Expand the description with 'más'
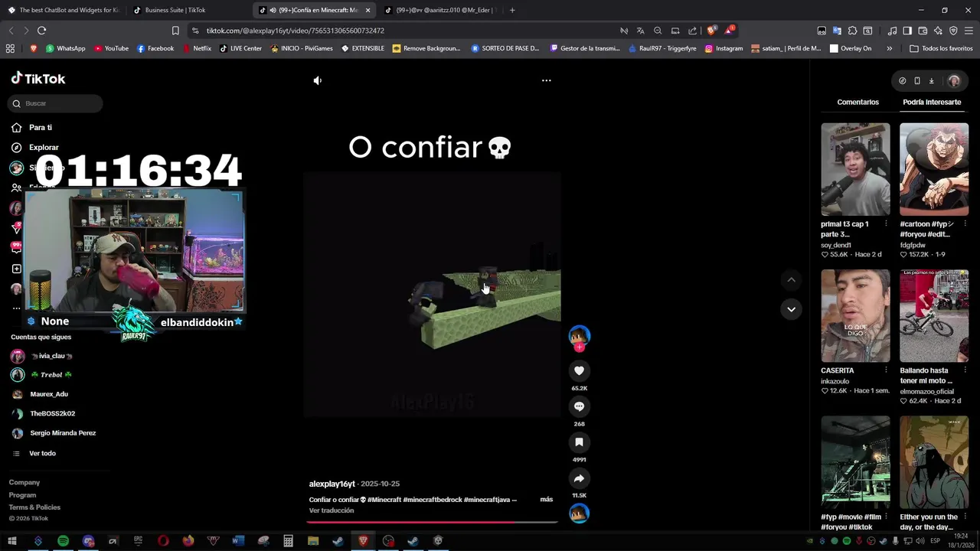 pyautogui.click(x=546, y=500)
